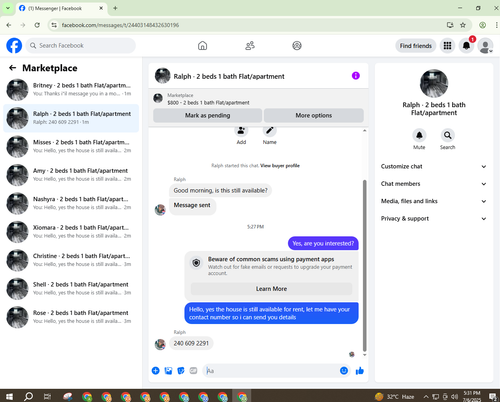Open a new browser tab
Screen dimensions: 500x402
[x=115, y=8]
